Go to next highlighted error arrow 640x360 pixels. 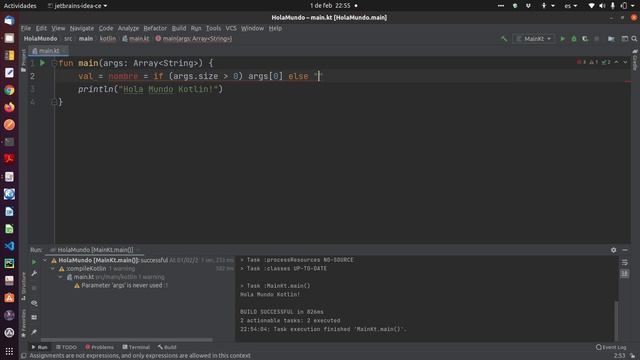coord(625,62)
